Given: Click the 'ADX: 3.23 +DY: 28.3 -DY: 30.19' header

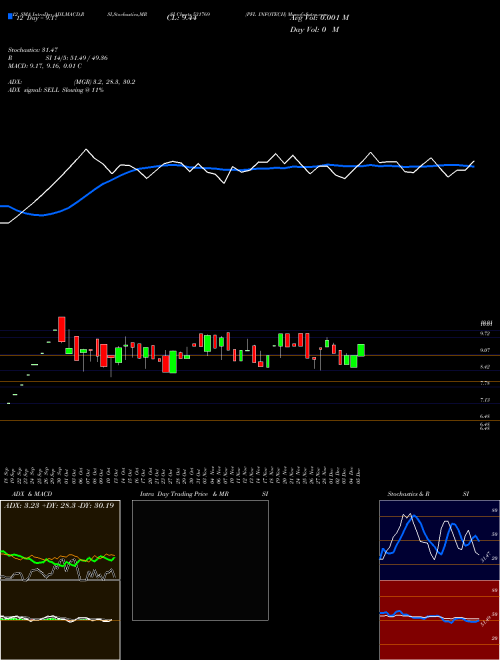Looking at the screenshot, I should 59,505.
